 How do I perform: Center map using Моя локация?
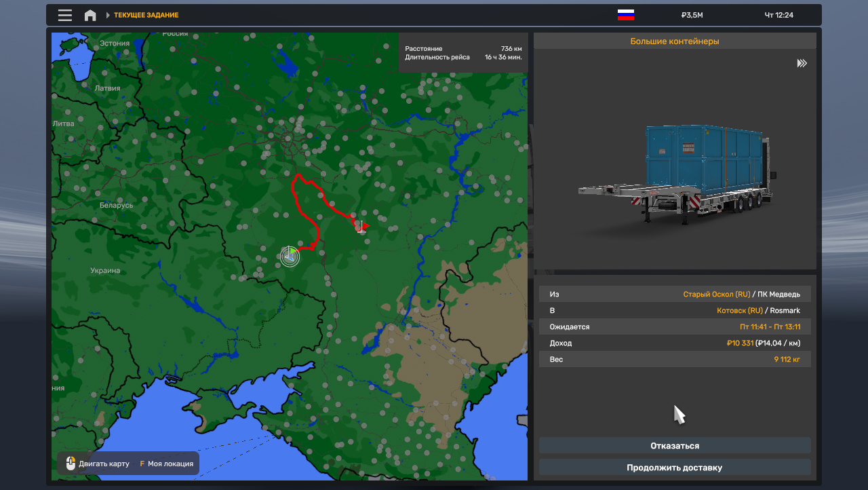[170, 464]
